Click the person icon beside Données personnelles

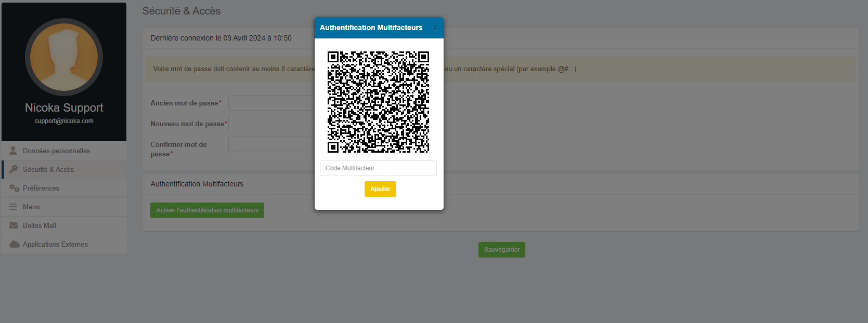pos(13,151)
